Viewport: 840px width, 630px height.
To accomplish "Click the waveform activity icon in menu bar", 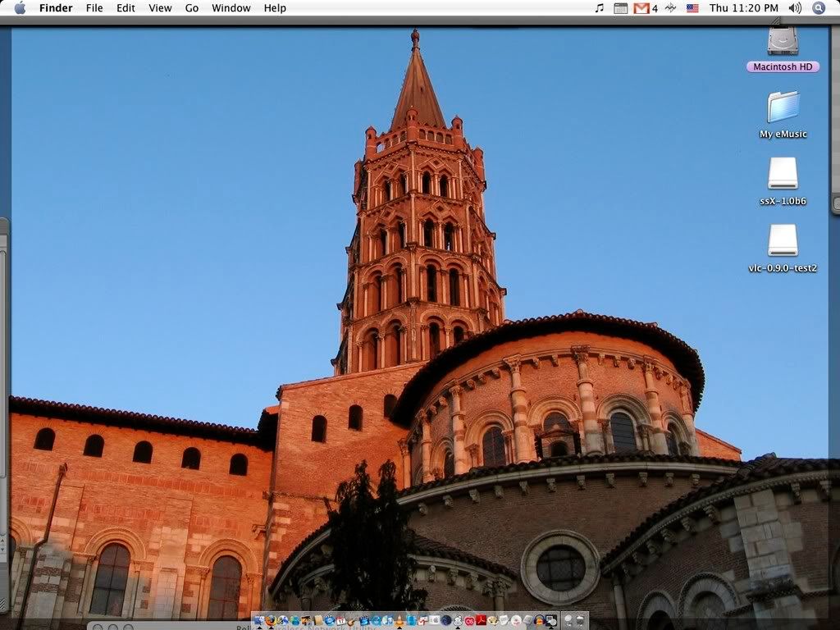I will (670, 8).
